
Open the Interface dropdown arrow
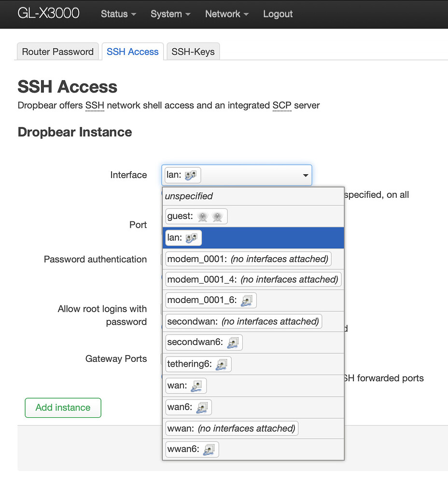tap(305, 175)
